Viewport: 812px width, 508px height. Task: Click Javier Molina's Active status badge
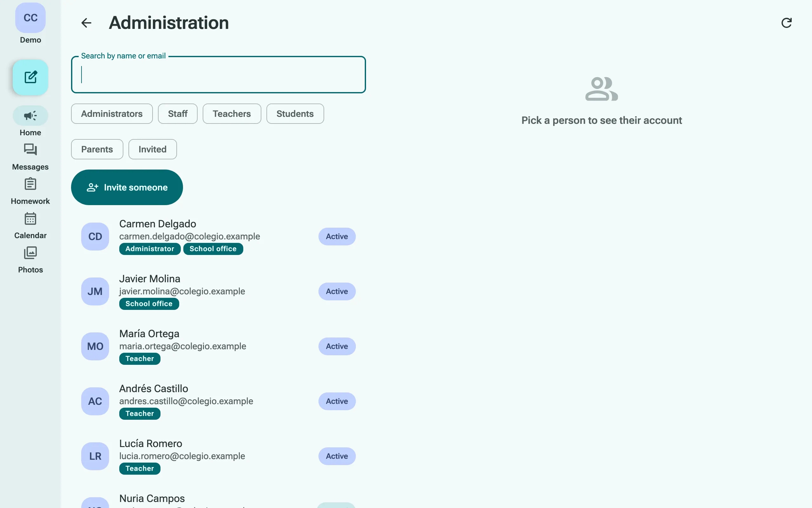337,291
